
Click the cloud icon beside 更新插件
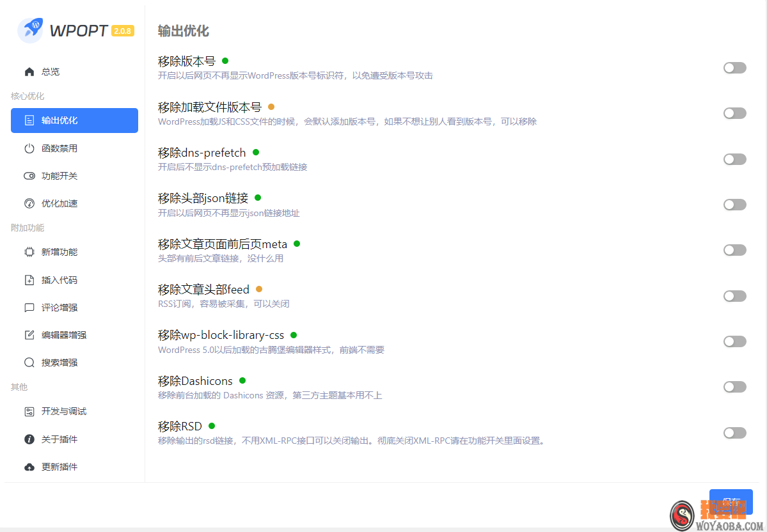tap(29, 466)
